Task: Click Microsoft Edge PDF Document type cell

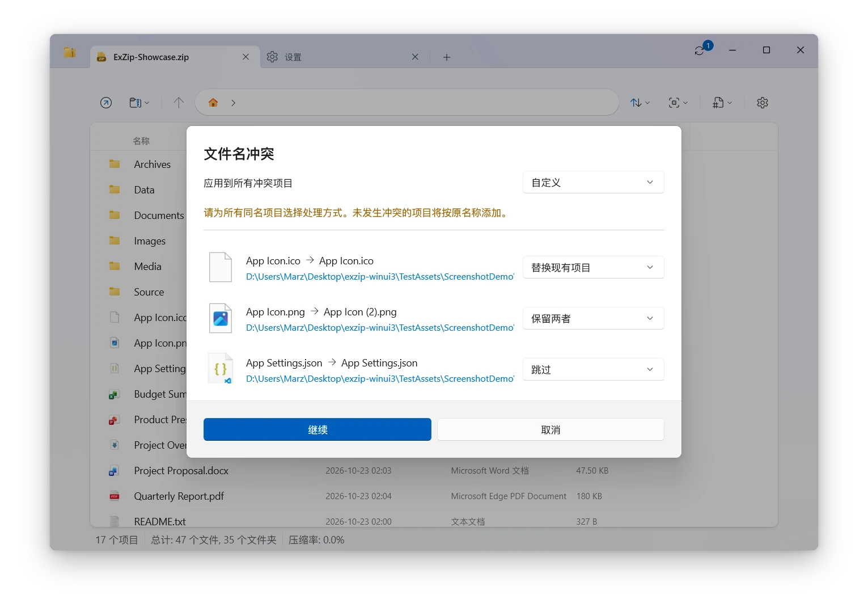Action: (509, 496)
